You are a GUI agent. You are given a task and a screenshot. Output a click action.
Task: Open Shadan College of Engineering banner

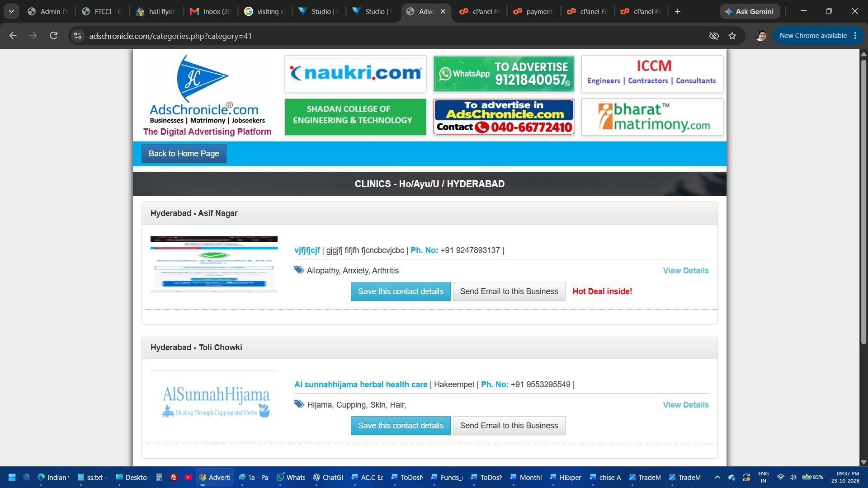(355, 117)
